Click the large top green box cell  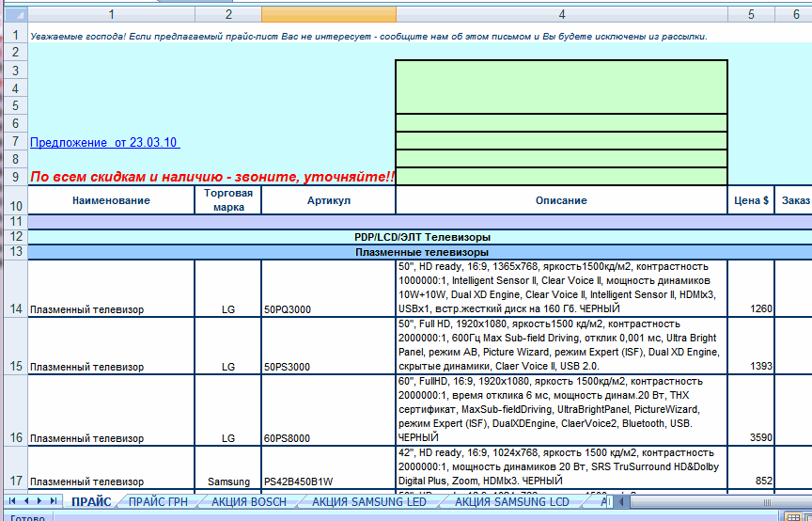pos(562,87)
